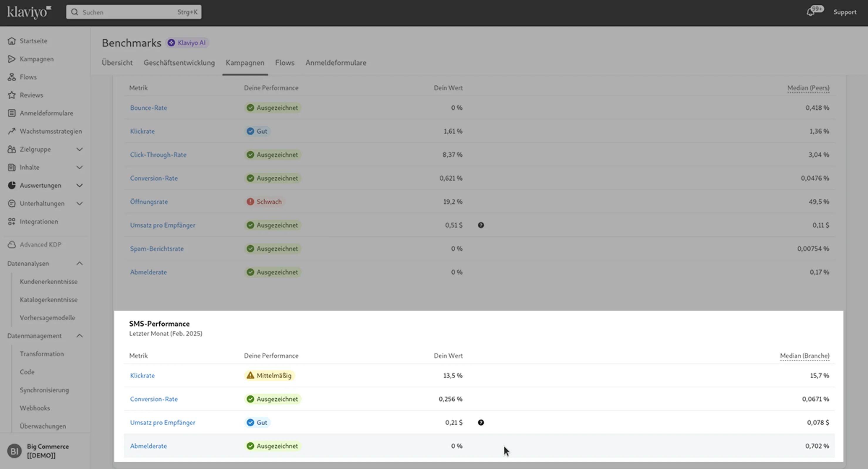The width and height of the screenshot is (868, 469).
Task: Click help icon next to 0,21 $
Action: coord(481,422)
